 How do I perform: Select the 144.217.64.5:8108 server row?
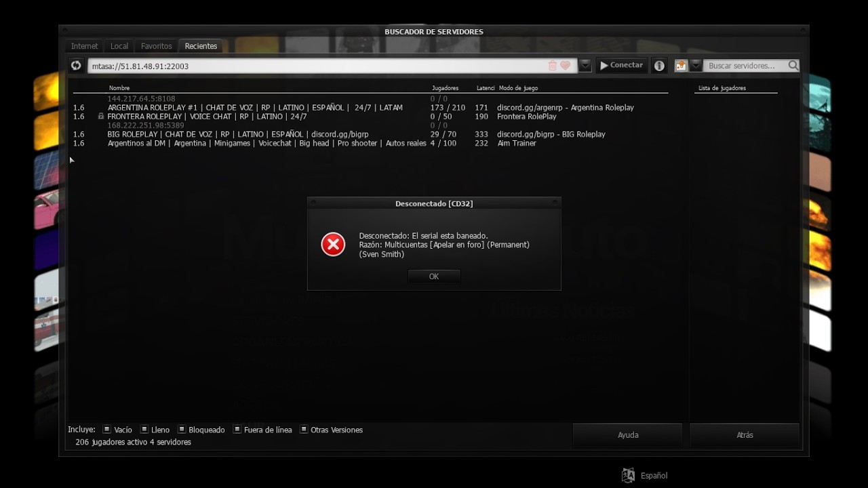[x=370, y=99]
